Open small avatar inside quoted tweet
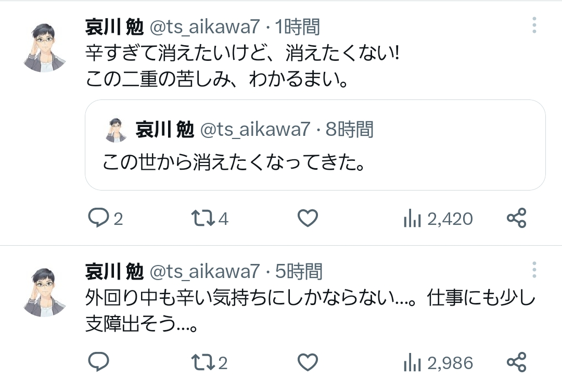This screenshot has height=392, width=562. click(x=116, y=130)
